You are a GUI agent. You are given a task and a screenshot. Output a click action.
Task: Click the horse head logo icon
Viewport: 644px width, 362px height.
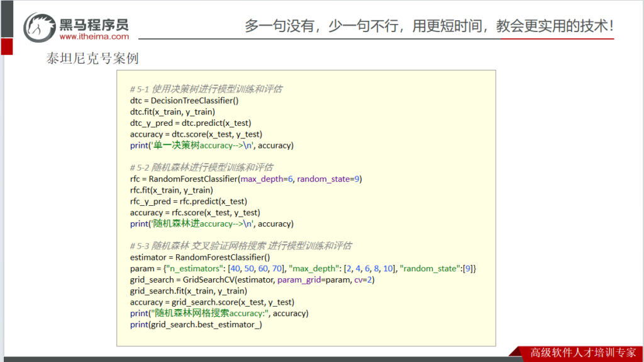[40, 27]
